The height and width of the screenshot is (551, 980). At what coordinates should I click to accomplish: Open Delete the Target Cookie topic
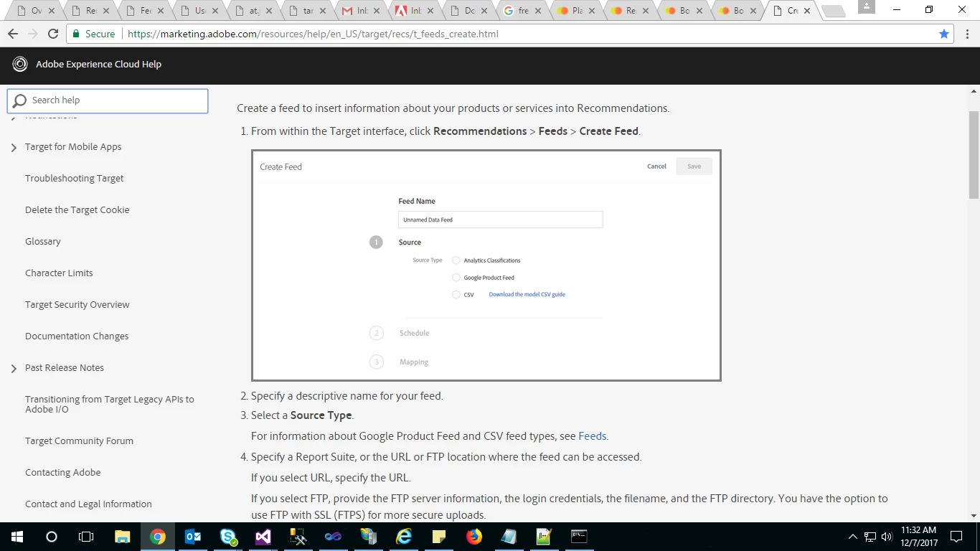[77, 209]
